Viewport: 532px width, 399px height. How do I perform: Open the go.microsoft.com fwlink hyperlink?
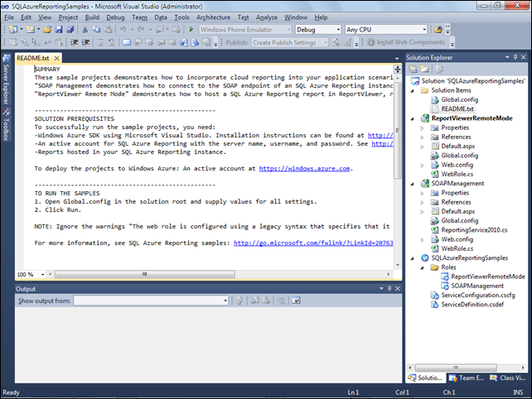(x=313, y=243)
